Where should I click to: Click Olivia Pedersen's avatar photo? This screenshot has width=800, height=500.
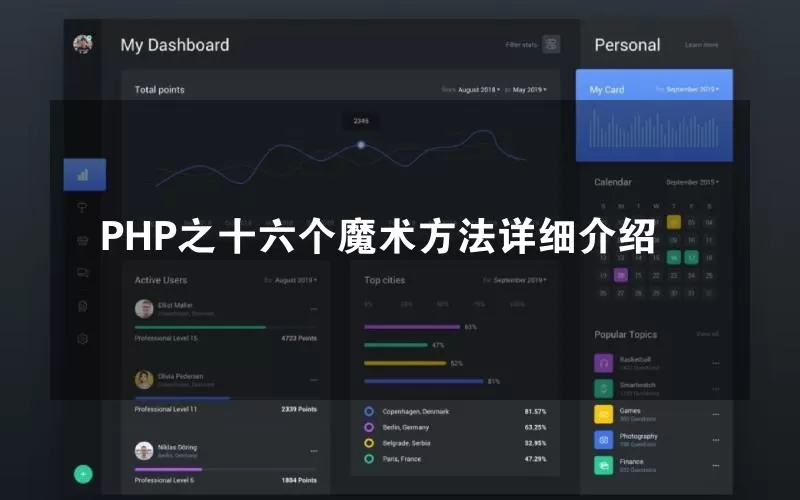pyautogui.click(x=144, y=380)
